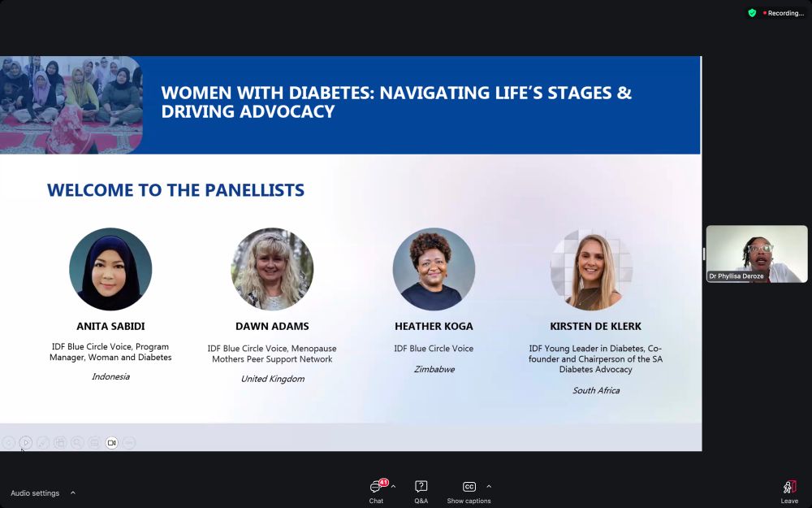
Task: Click the country text Indonesia
Action: [110, 376]
